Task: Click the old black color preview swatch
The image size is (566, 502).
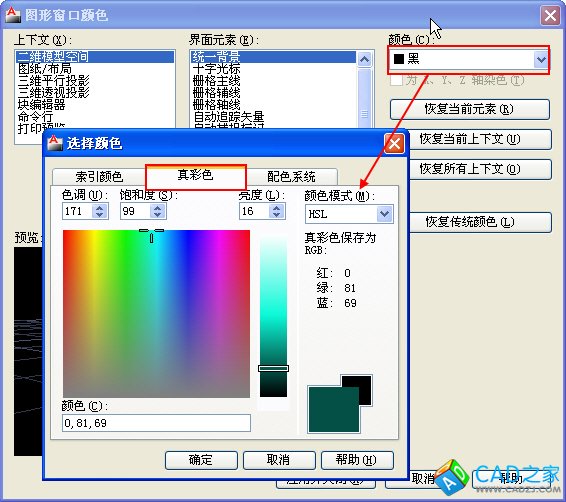Action: click(x=365, y=390)
